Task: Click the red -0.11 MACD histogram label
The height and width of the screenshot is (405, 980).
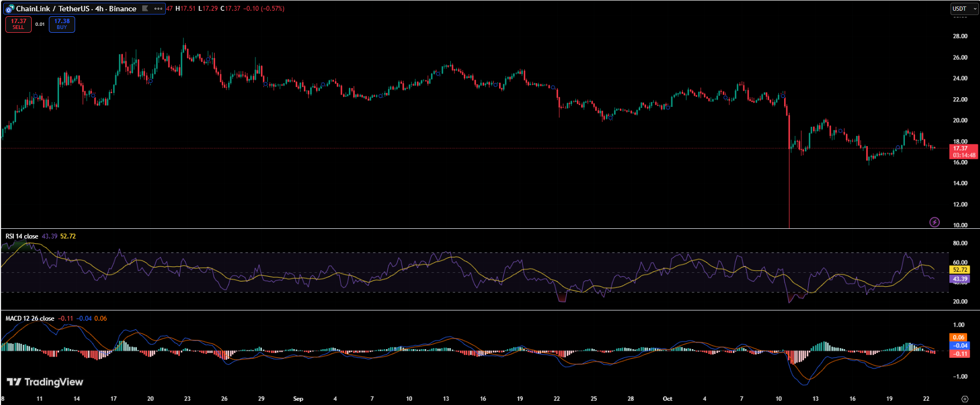Action: [959, 353]
